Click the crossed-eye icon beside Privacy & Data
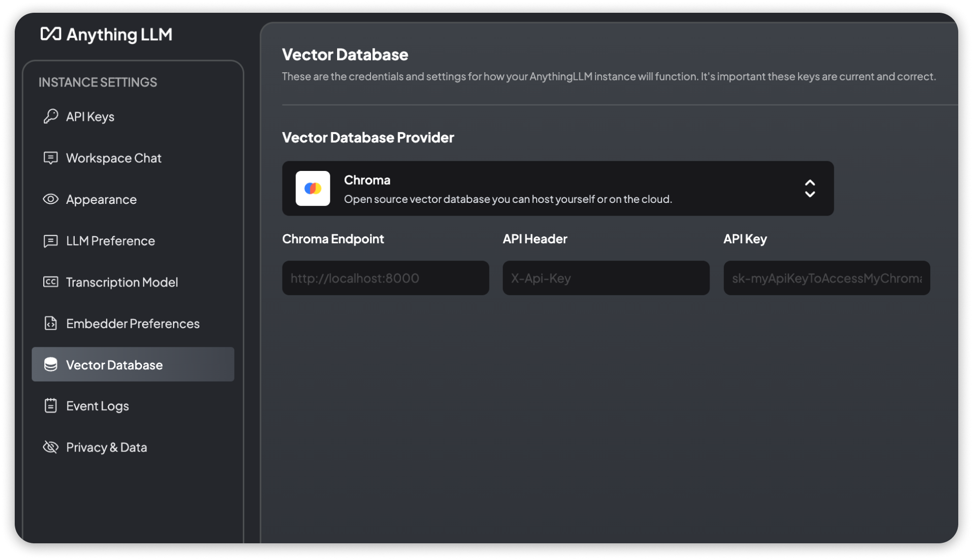The image size is (973, 560). (x=51, y=447)
